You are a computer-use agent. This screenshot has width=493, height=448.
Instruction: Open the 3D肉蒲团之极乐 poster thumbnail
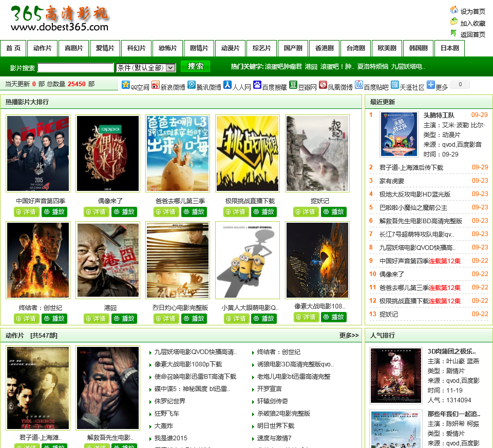point(396,376)
